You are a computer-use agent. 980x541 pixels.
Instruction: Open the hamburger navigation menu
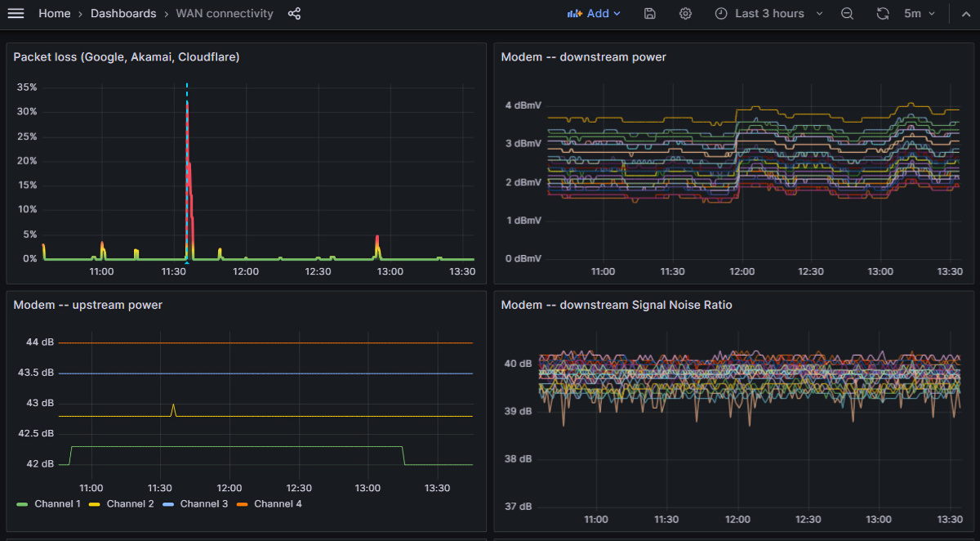(x=16, y=14)
